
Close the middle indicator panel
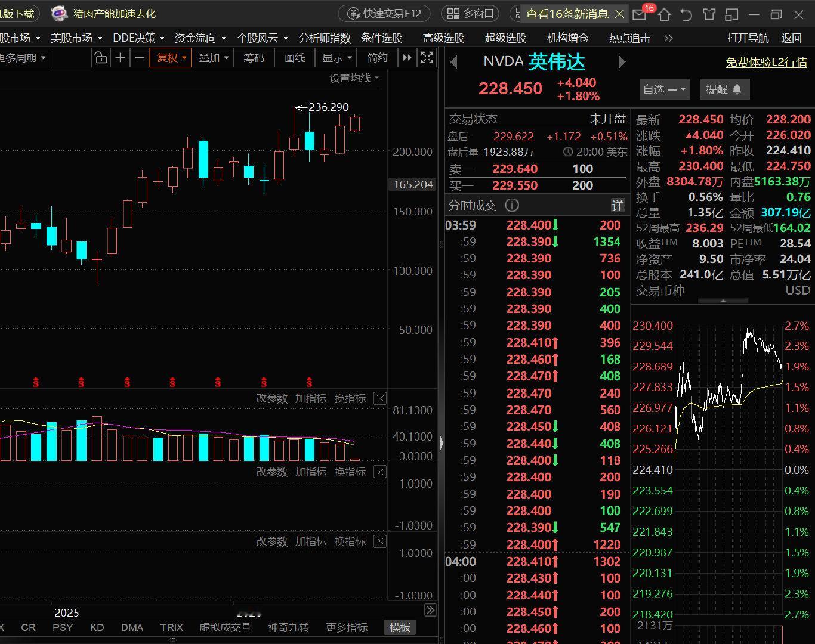[380, 472]
